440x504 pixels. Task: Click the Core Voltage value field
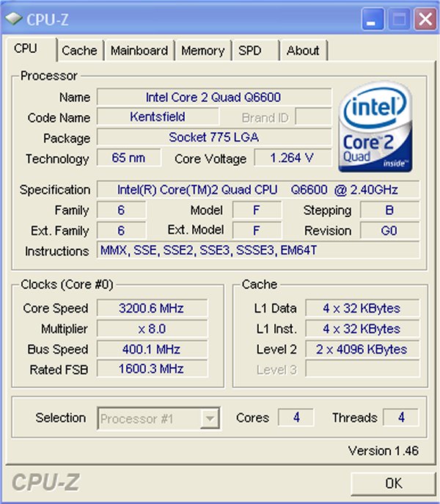pos(293,158)
